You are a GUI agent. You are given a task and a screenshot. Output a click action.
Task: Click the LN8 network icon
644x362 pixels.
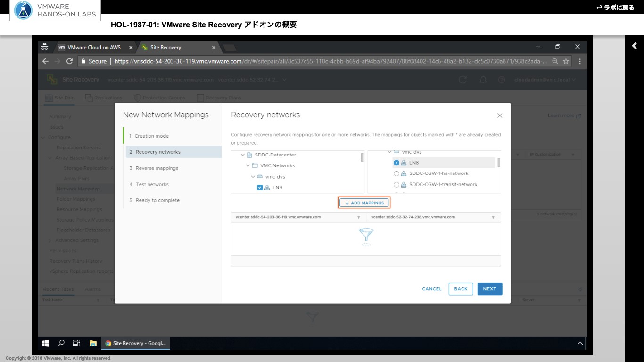404,163
